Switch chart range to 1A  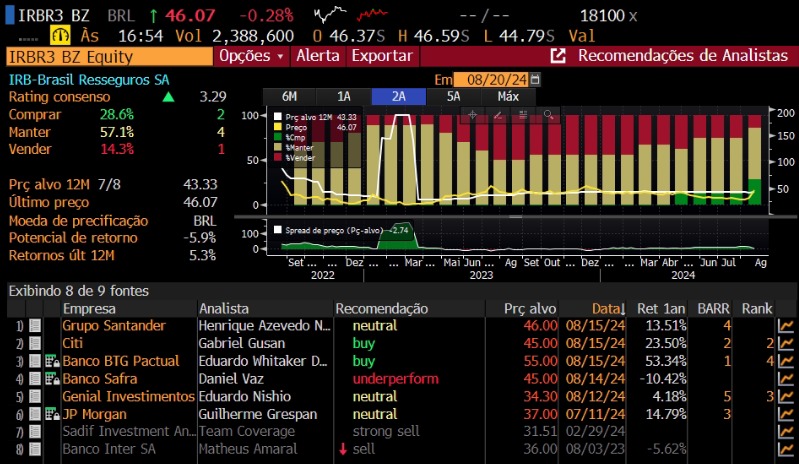click(x=344, y=97)
